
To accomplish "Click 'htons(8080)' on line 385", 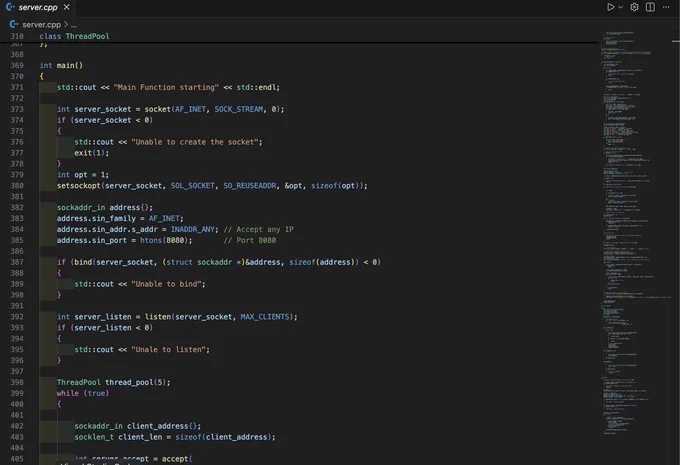I will 163,240.
